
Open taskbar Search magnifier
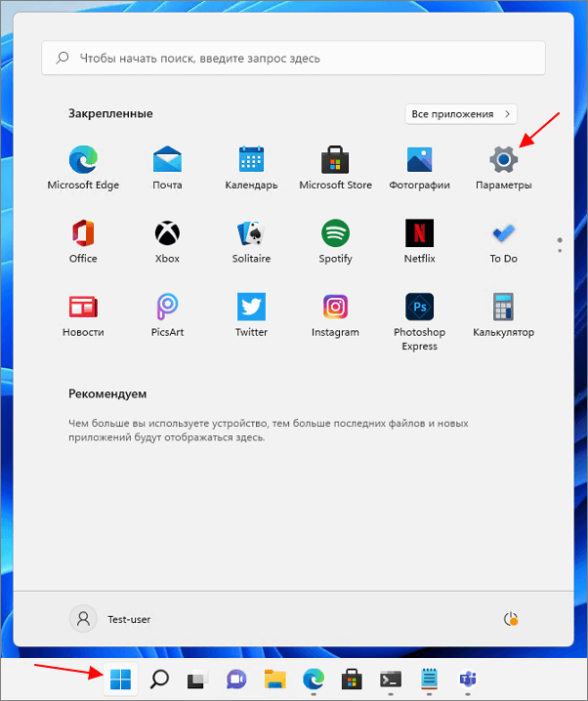159,680
